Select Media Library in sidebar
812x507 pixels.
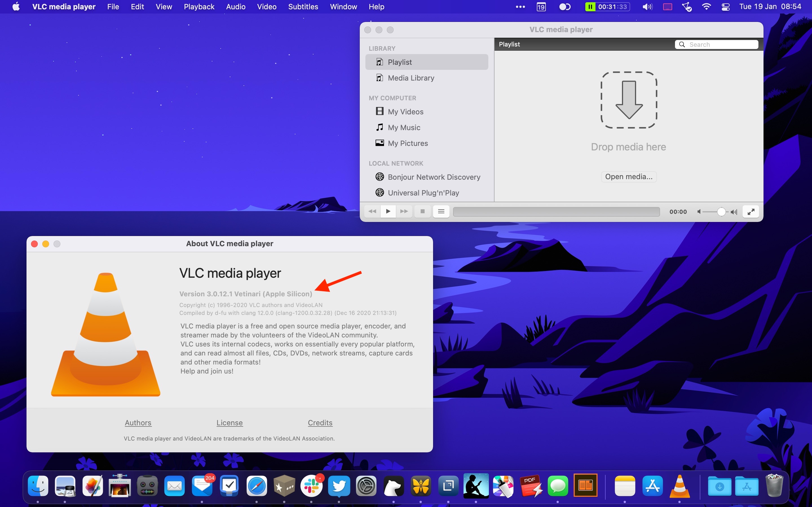[x=411, y=78]
